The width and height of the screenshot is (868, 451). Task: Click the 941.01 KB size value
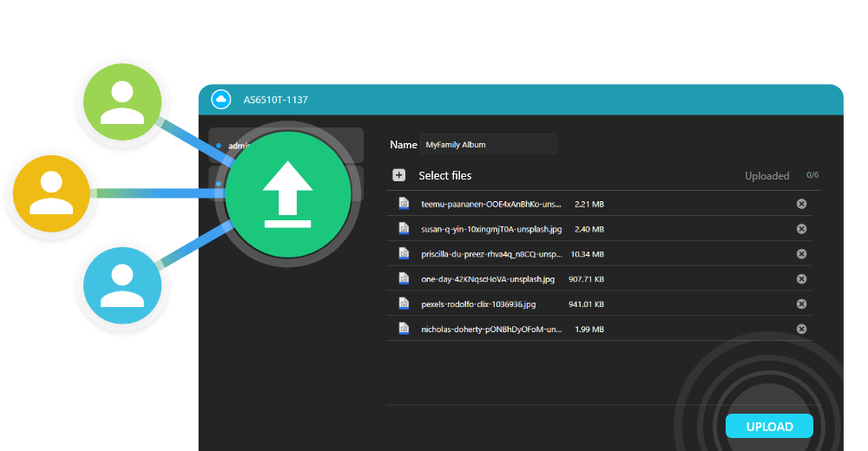click(586, 304)
